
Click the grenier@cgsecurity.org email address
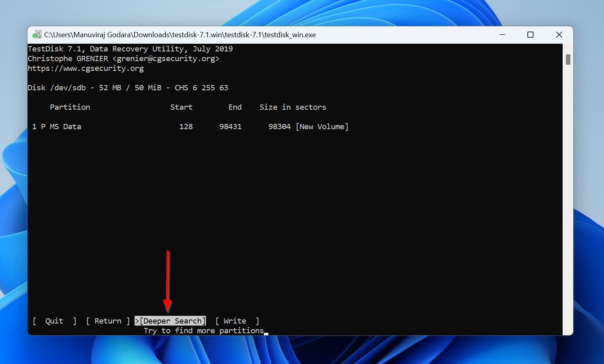pos(166,58)
